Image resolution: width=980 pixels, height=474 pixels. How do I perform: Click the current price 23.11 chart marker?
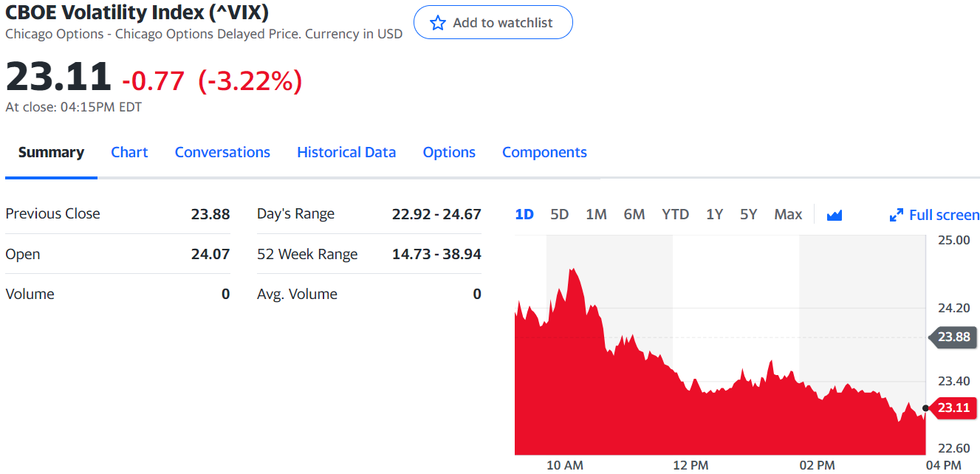(953, 408)
